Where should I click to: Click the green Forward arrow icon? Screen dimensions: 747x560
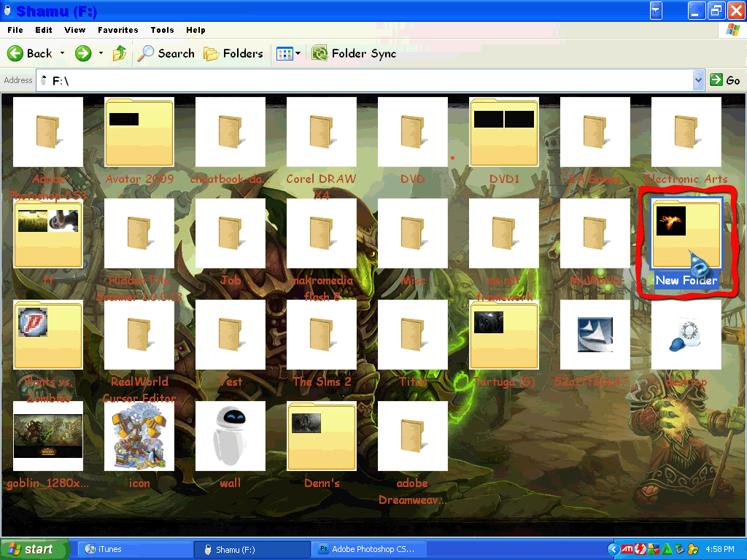tap(83, 53)
